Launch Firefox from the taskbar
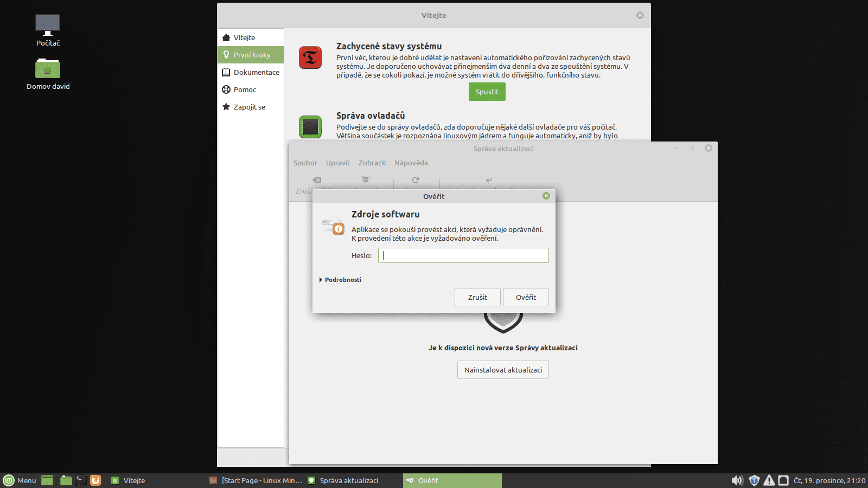Image resolution: width=868 pixels, height=488 pixels. coord(95,480)
